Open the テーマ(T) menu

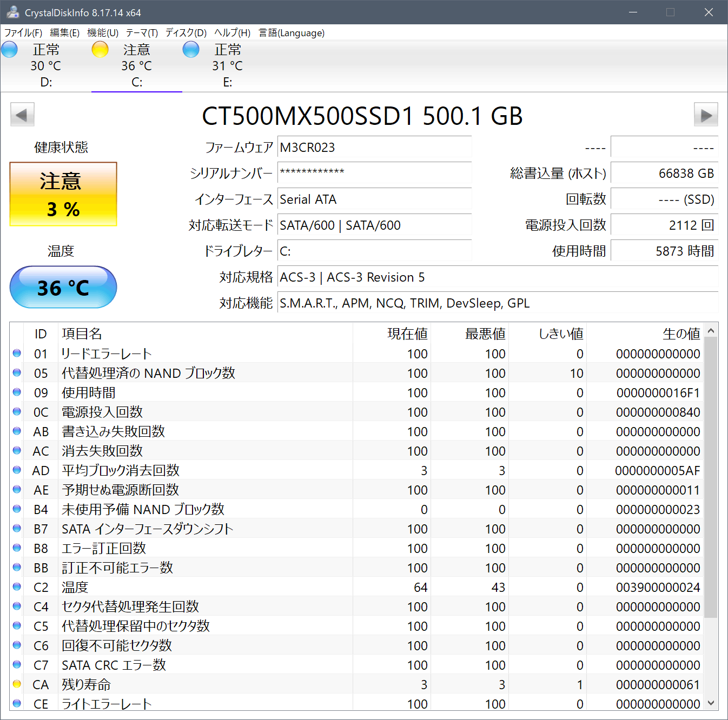(x=142, y=33)
